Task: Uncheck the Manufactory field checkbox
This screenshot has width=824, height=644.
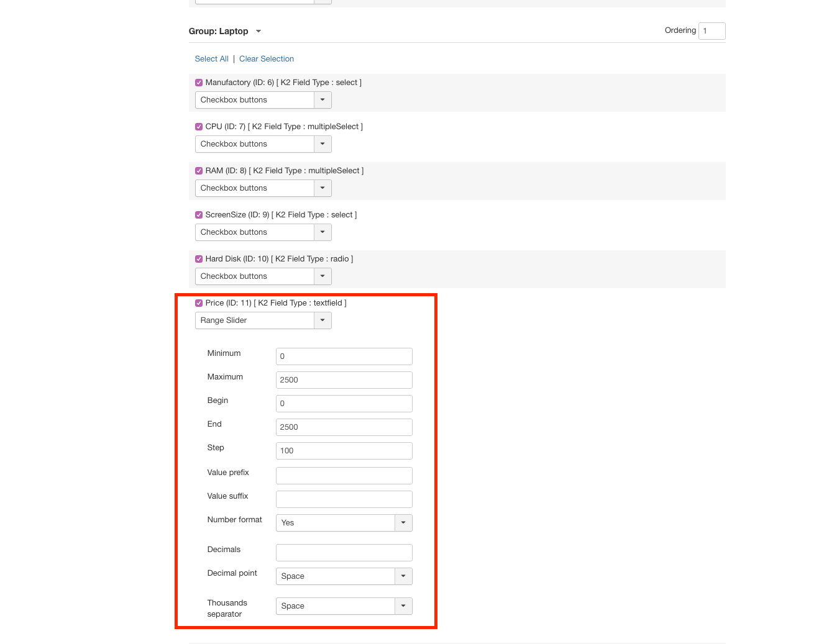Action: [199, 83]
